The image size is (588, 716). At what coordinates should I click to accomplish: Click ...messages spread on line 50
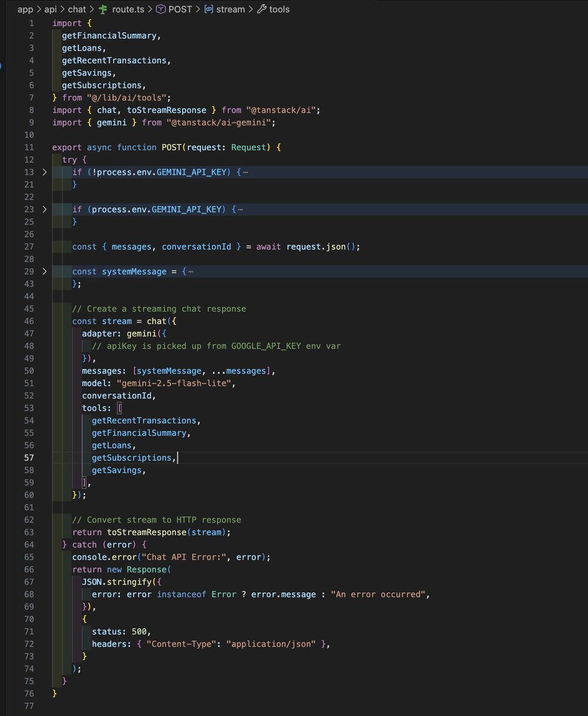(238, 371)
